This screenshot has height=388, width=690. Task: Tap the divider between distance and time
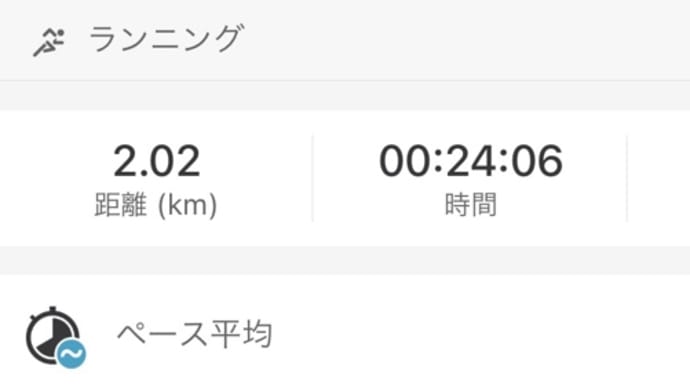coord(313,178)
